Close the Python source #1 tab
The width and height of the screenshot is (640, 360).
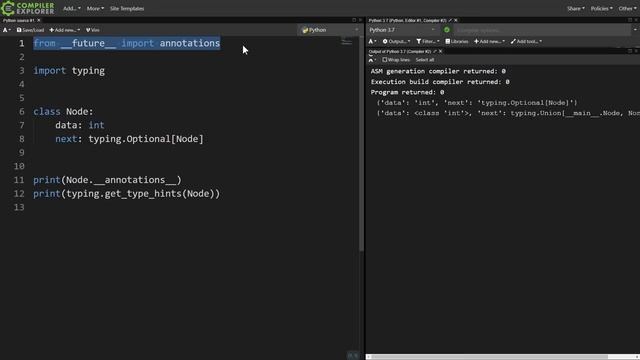tap(39, 20)
